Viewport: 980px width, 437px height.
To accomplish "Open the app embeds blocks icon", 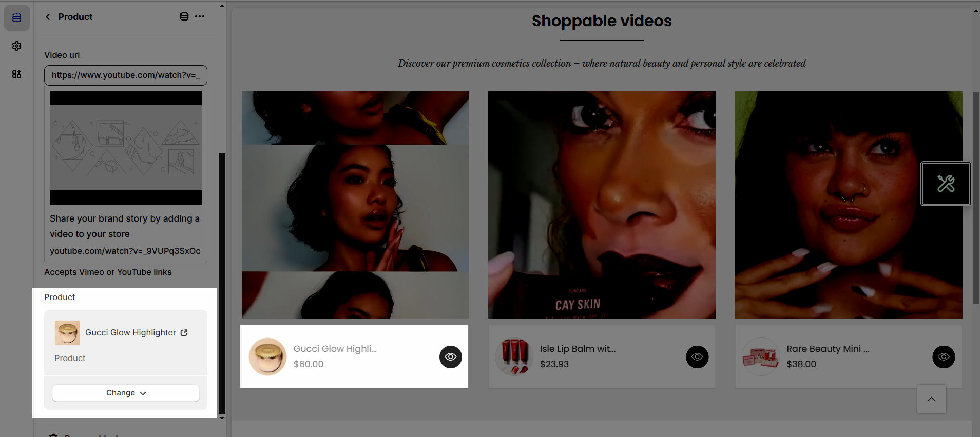I will click(x=17, y=74).
